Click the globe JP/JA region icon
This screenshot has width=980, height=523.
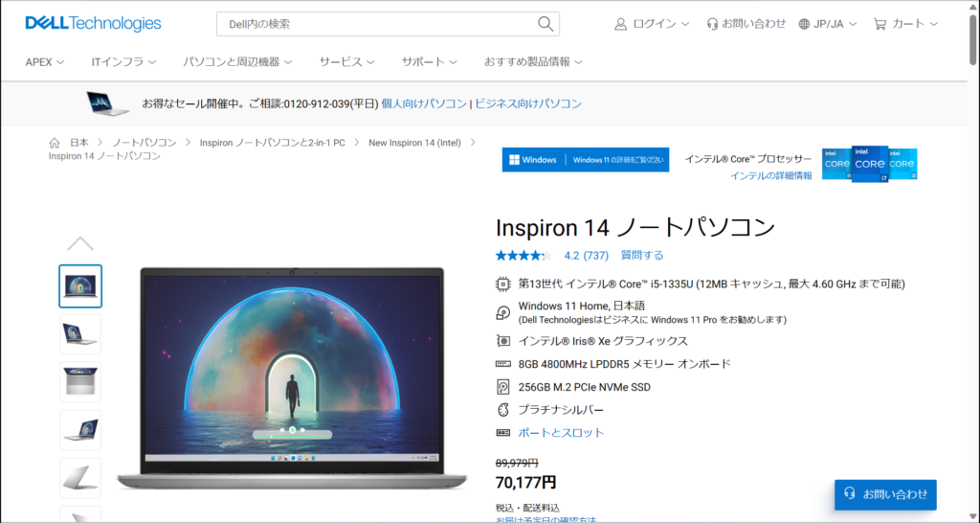(x=804, y=24)
